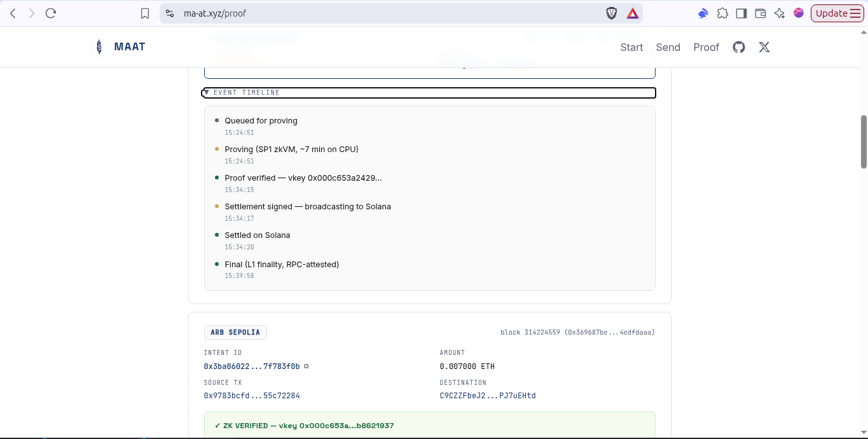Image resolution: width=868 pixels, height=439 pixels.
Task: Select "Settled on Solana" timeline entry
Action: 258,235
